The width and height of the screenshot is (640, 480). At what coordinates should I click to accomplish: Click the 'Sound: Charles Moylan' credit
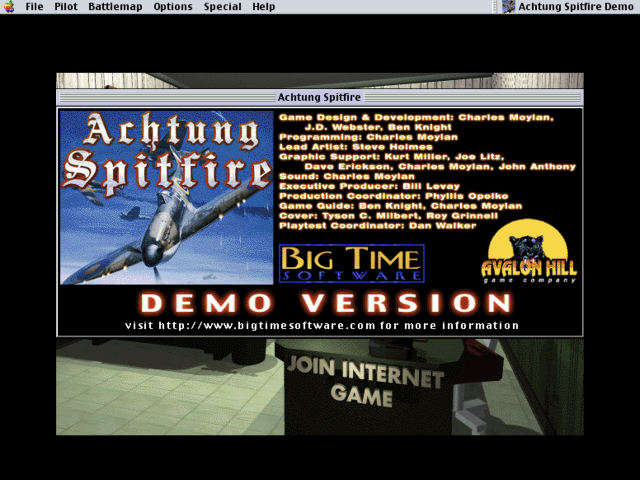347,176
